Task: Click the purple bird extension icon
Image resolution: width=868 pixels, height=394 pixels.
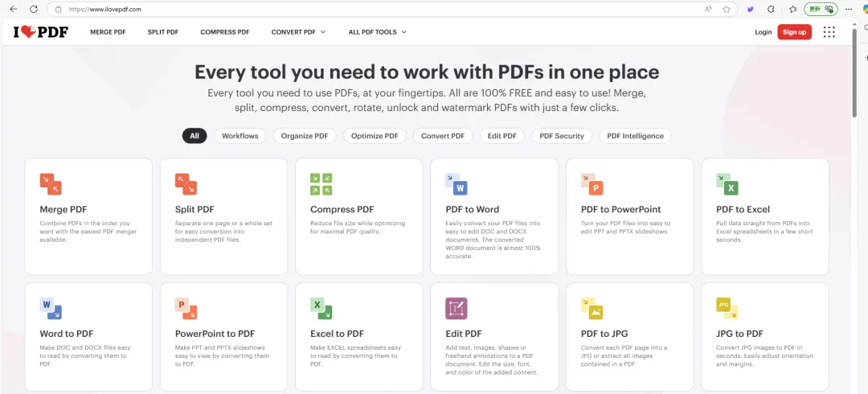Action: click(750, 9)
